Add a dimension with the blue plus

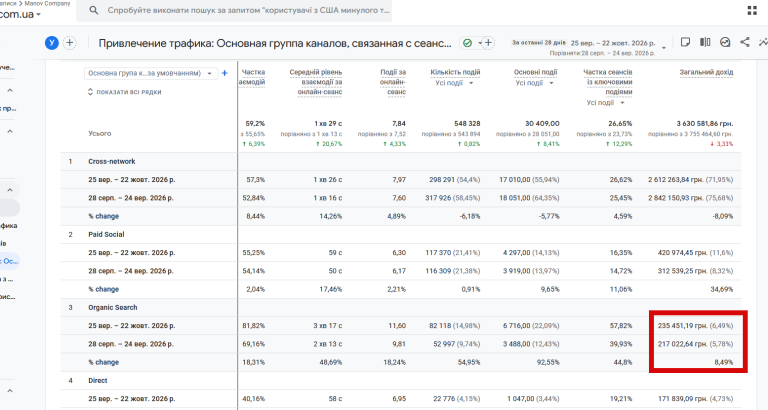225,73
